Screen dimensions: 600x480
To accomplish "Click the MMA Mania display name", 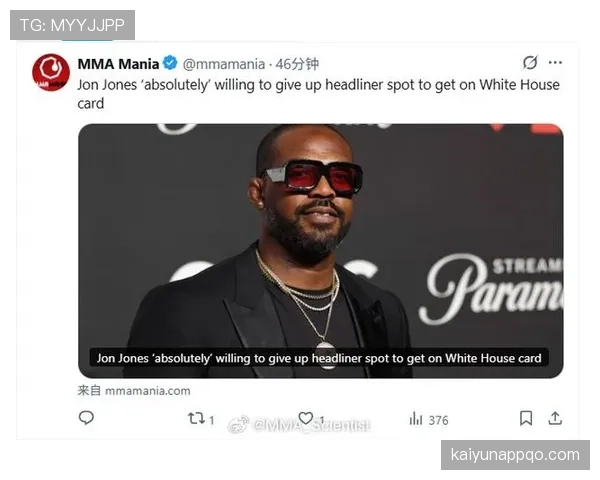I will tap(118, 64).
